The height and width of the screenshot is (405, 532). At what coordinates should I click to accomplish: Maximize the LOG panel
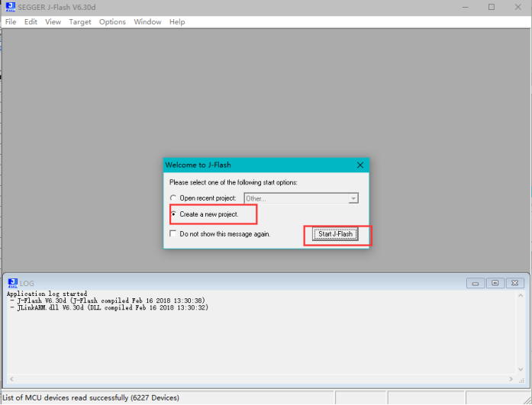tap(495, 283)
